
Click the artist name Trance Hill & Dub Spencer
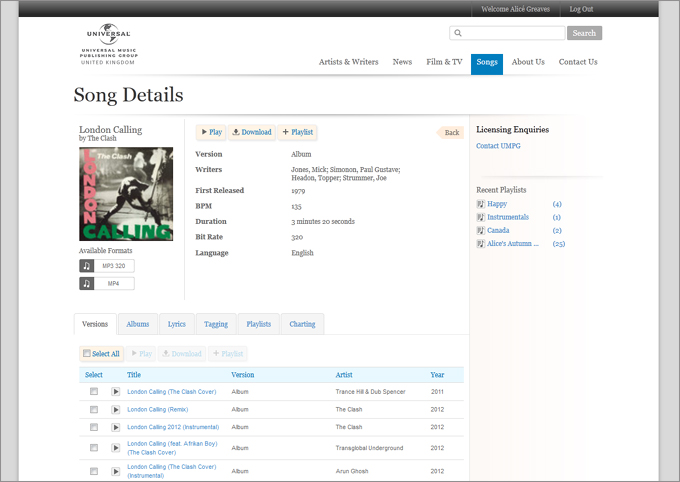370,392
